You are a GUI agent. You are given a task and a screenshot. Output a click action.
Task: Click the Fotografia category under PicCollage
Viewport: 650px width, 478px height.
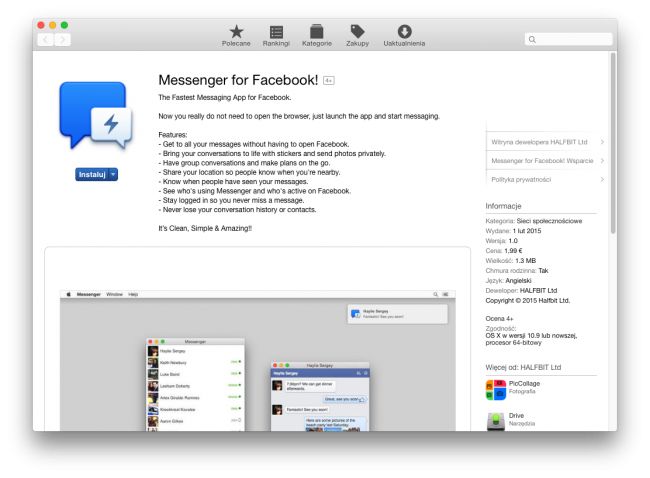pyautogui.click(x=522, y=391)
